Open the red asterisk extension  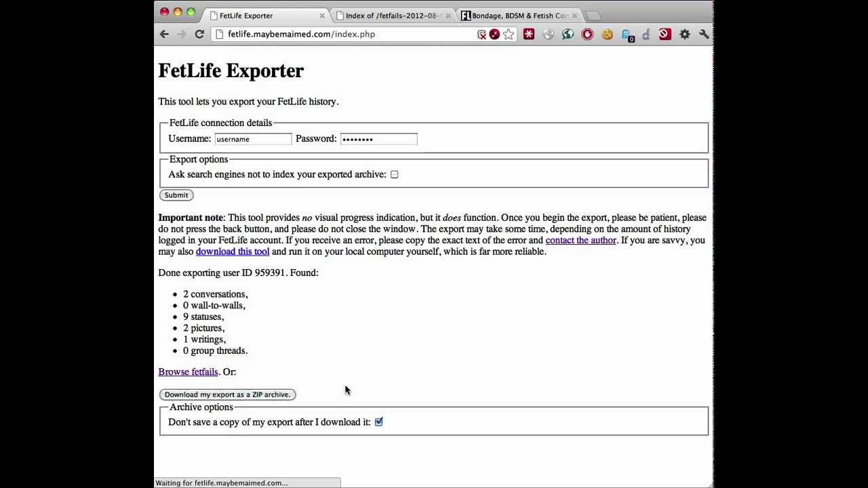pos(529,34)
